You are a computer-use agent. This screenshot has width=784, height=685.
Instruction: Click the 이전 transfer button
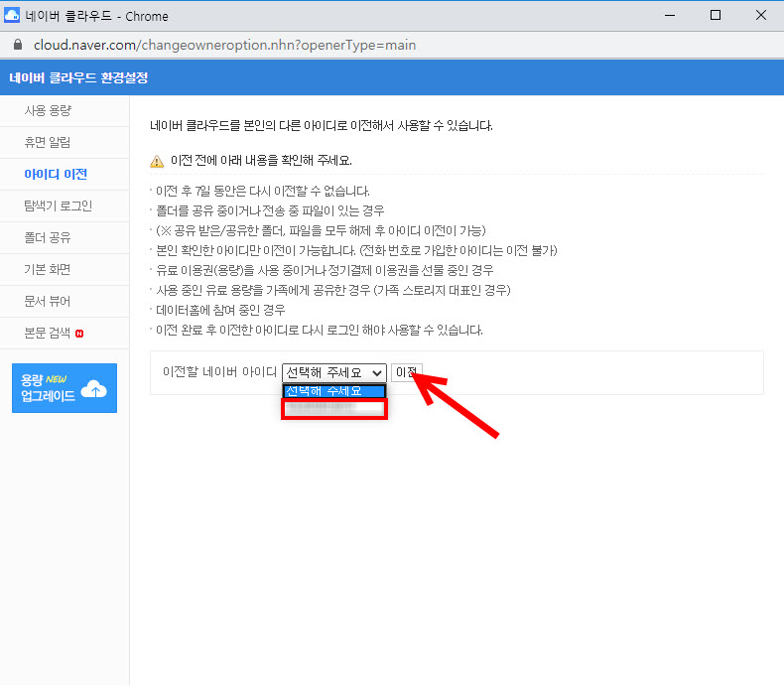[x=407, y=372]
